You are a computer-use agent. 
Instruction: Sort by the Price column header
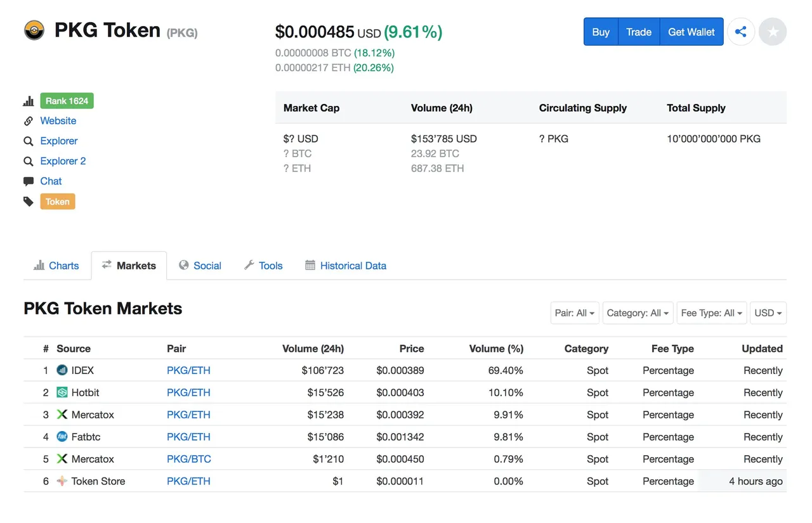pos(412,349)
